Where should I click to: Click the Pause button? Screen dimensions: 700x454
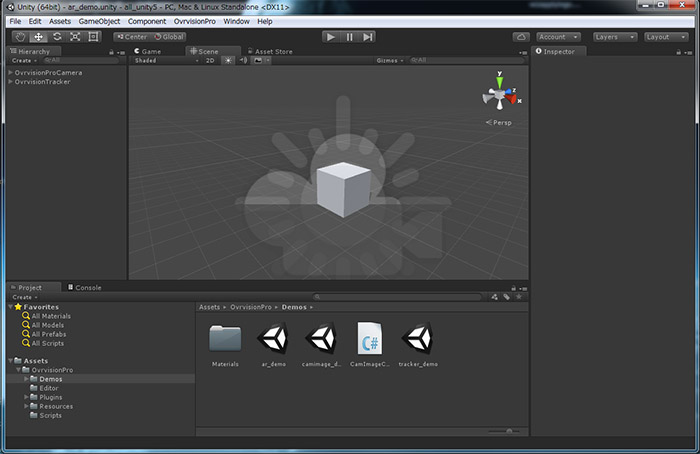tap(349, 37)
